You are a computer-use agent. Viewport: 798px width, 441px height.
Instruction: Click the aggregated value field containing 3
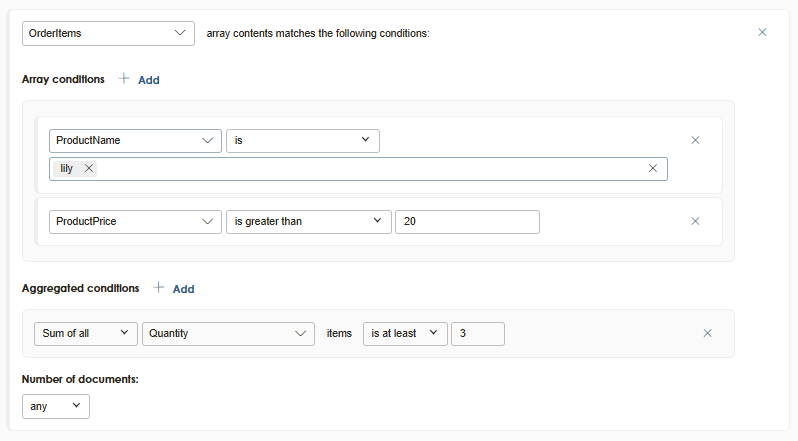point(477,333)
